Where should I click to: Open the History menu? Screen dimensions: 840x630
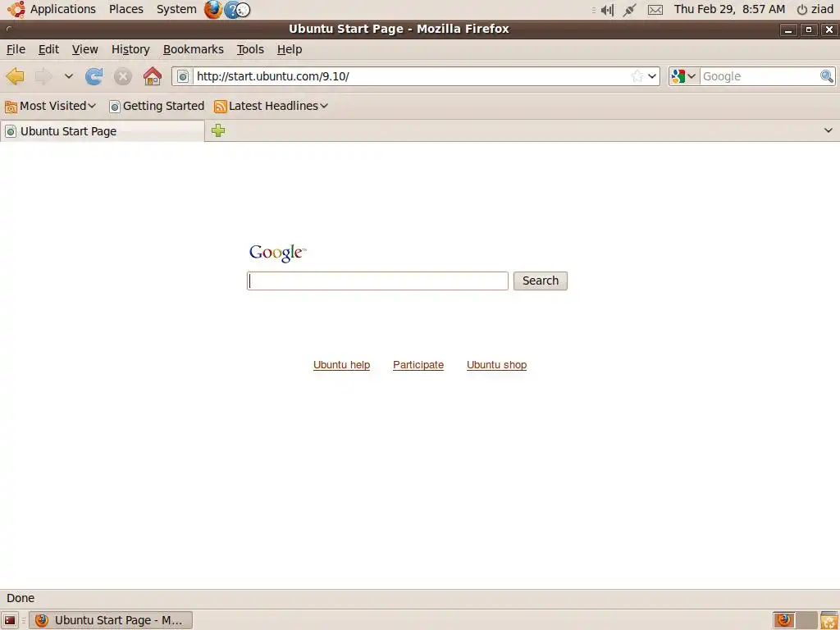tap(130, 49)
